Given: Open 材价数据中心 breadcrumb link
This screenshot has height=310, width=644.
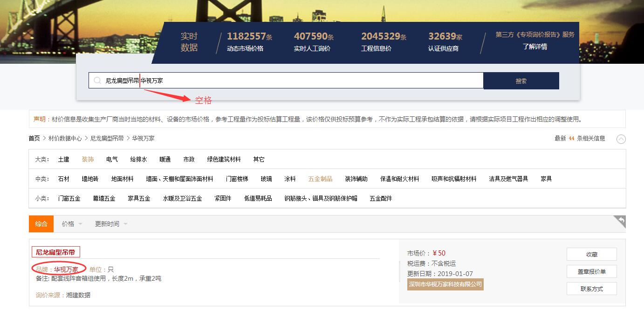Looking at the screenshot, I should [65, 138].
